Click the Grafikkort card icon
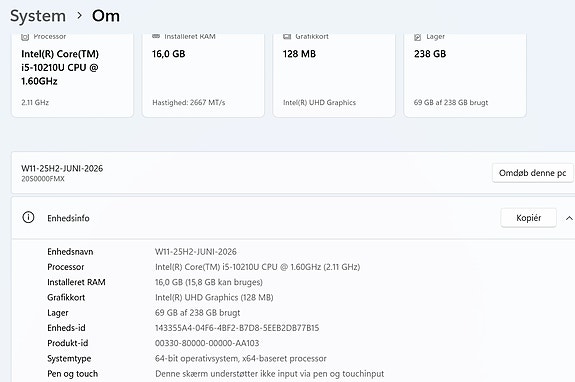575x382 pixels. tap(287, 36)
